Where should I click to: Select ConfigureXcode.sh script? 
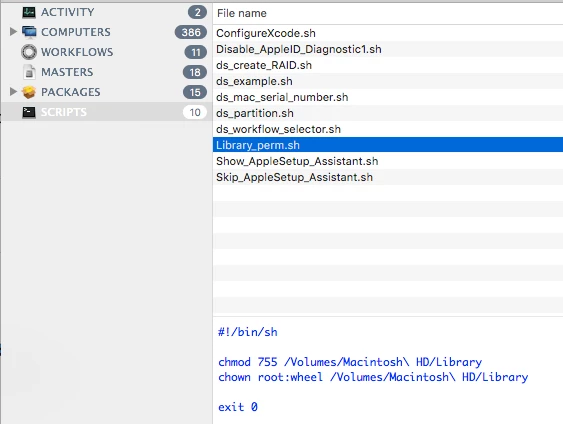click(388, 33)
